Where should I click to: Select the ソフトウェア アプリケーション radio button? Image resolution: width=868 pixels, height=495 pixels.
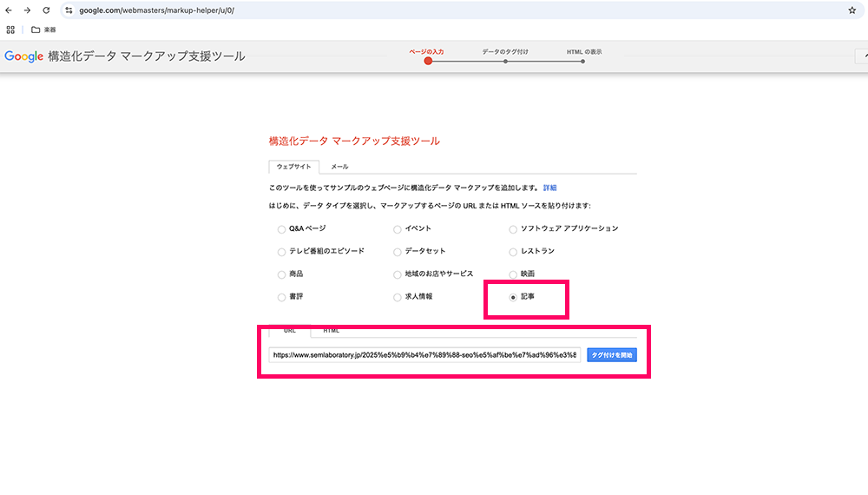click(x=513, y=229)
